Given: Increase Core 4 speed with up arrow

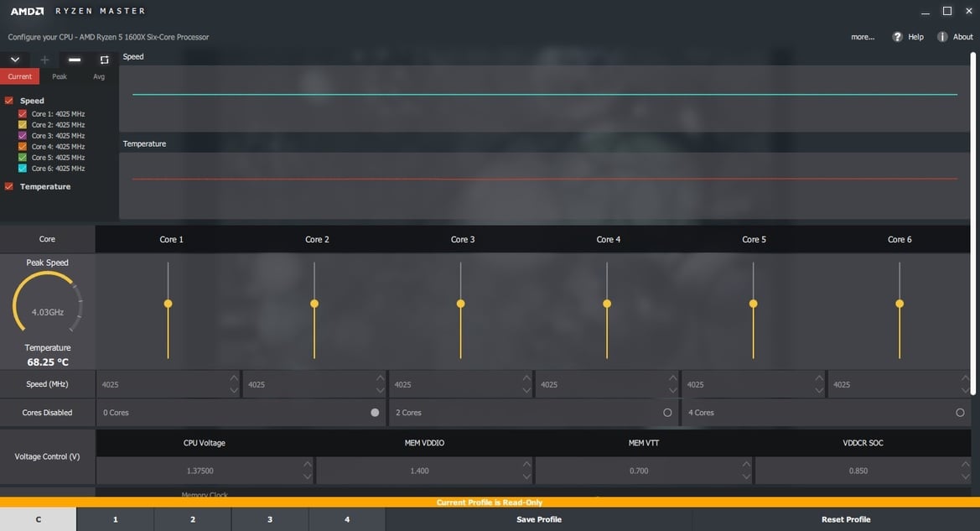Looking at the screenshot, I should tap(672, 377).
